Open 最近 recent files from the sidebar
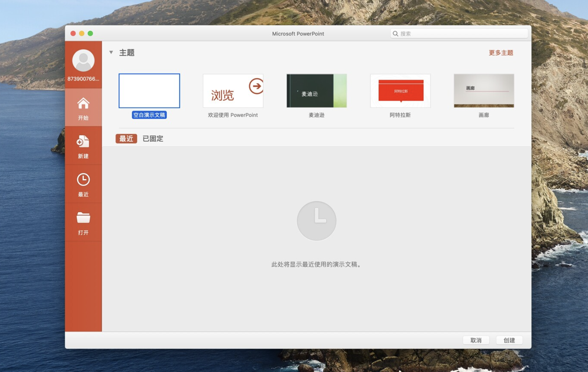 point(83,184)
